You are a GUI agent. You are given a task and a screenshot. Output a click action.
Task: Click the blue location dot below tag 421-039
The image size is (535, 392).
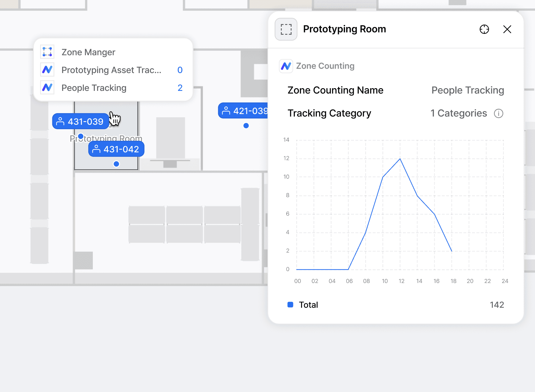click(x=246, y=126)
